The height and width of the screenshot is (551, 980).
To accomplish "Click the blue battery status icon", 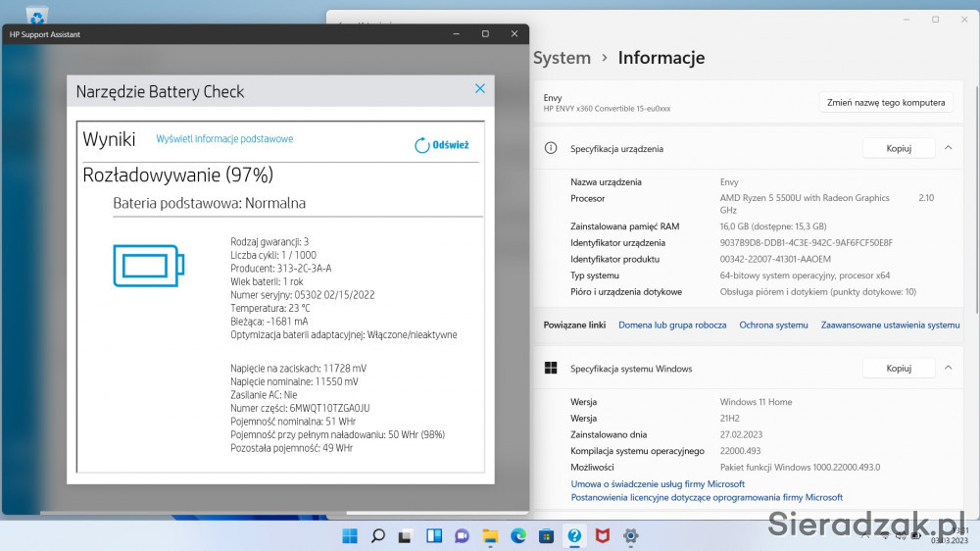I will click(x=149, y=266).
